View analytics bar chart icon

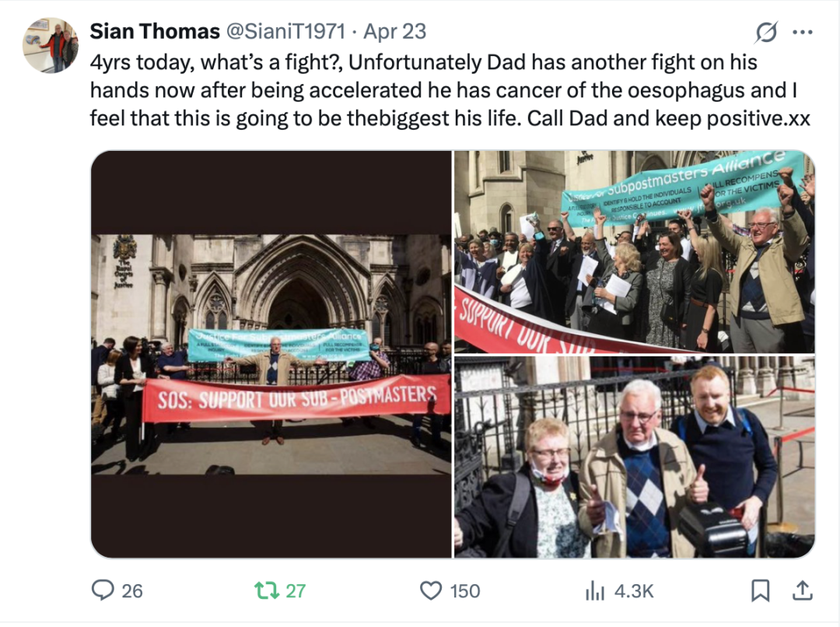[x=595, y=591]
